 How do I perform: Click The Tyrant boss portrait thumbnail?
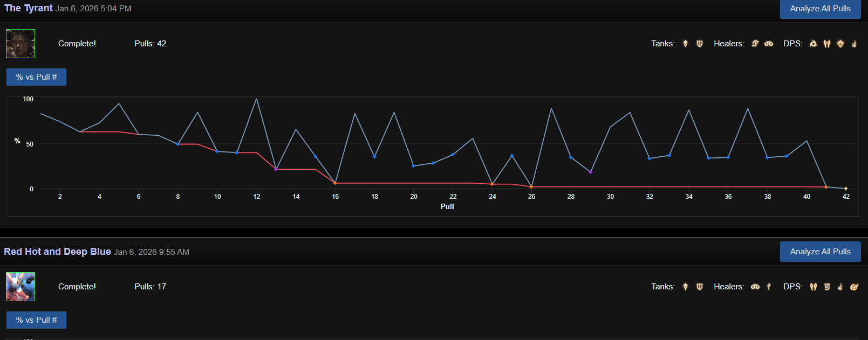[x=20, y=44]
